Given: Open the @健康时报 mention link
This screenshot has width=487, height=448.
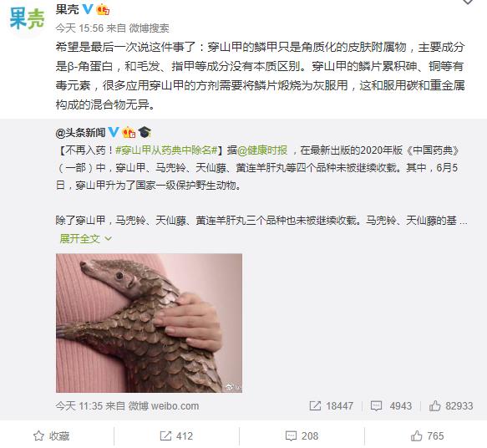Looking at the screenshot, I should coord(262,150).
